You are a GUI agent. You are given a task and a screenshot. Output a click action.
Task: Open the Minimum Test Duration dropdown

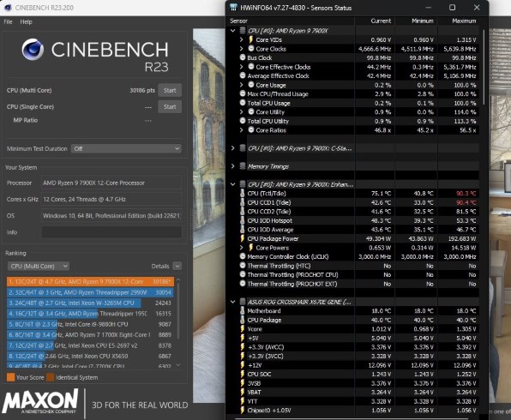pyautogui.click(x=126, y=148)
